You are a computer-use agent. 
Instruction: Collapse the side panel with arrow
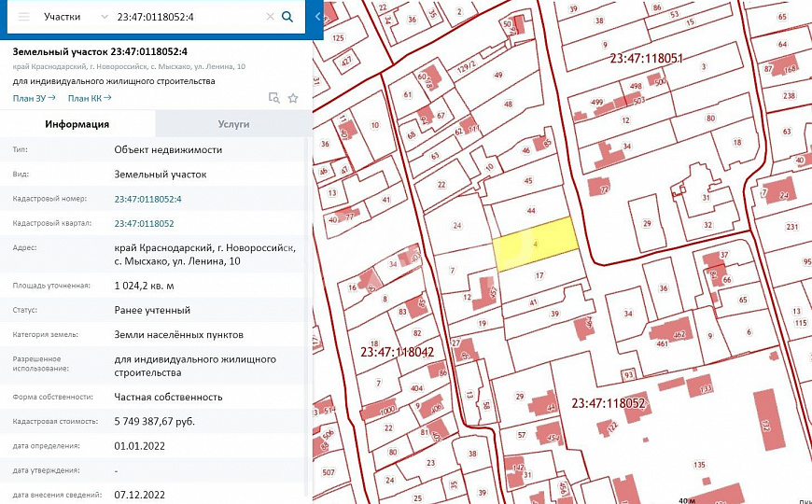(x=318, y=17)
